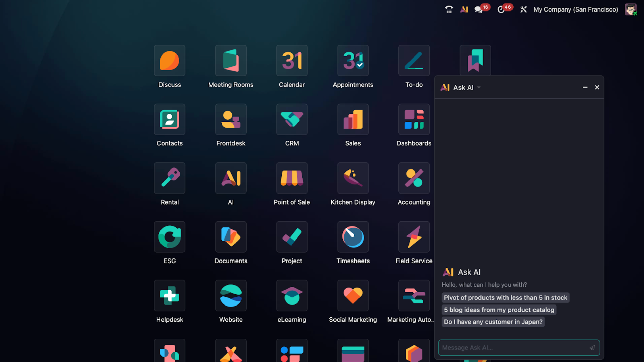The image size is (644, 362).
Task: Switch company via My Company (San Francisco)
Action: click(x=575, y=9)
